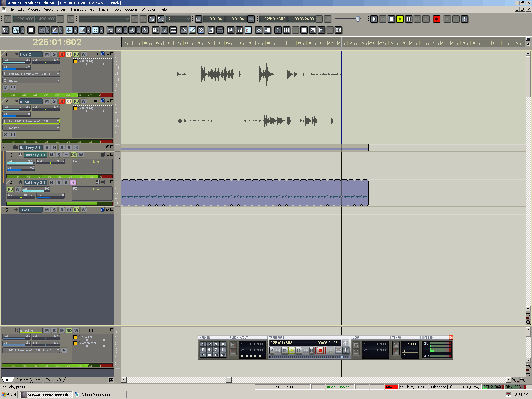532x399 pixels.
Task: Solo the mike track
Action: (54, 101)
